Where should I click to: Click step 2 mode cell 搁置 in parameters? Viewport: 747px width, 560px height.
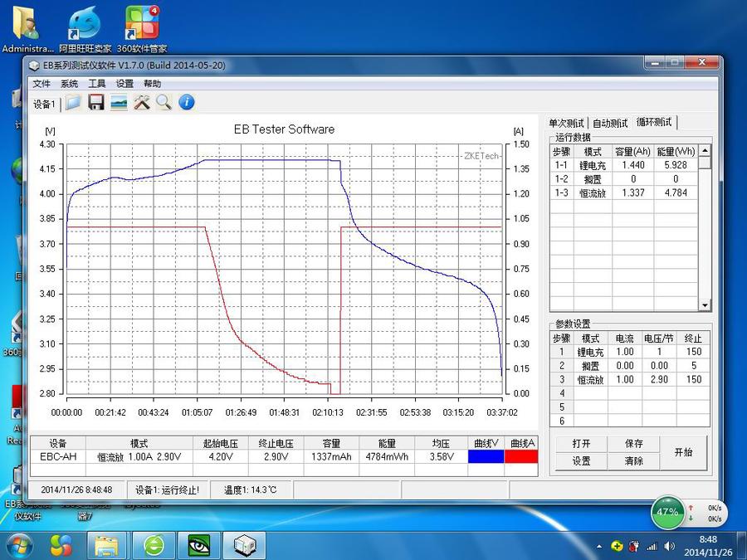[x=590, y=366]
